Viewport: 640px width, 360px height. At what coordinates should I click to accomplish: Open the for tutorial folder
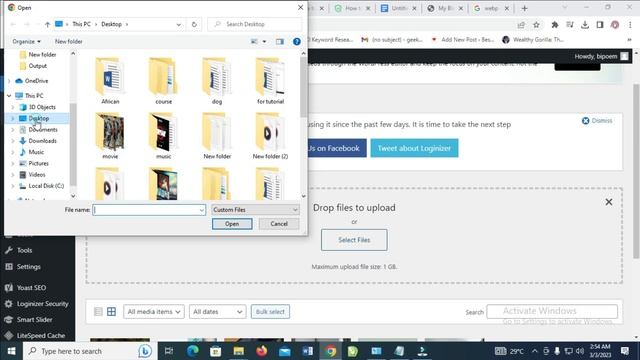coord(270,81)
